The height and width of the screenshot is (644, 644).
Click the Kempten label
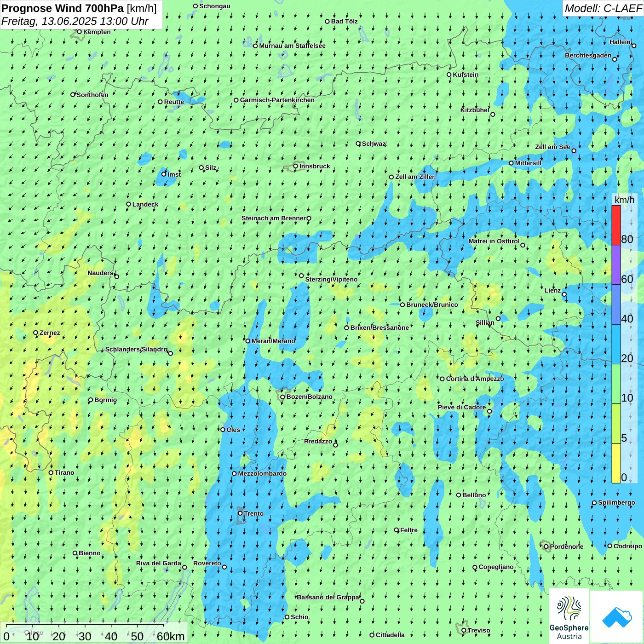[x=97, y=32]
